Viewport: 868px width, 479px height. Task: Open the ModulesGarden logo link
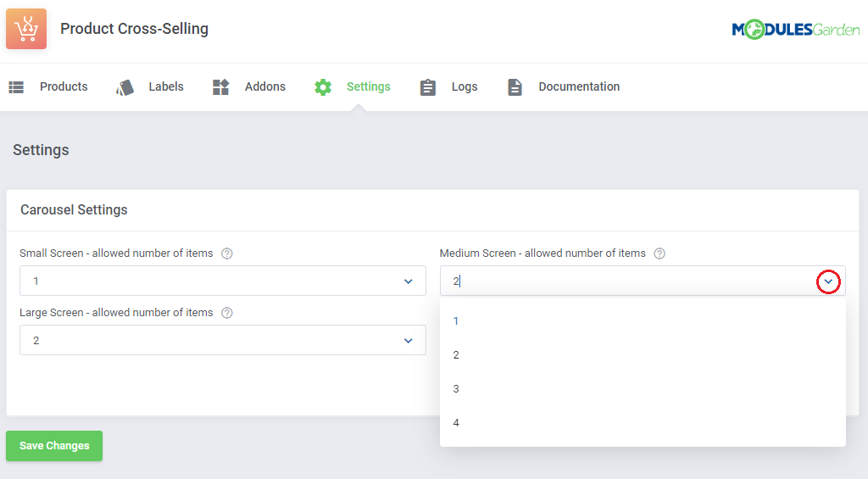pos(795,29)
